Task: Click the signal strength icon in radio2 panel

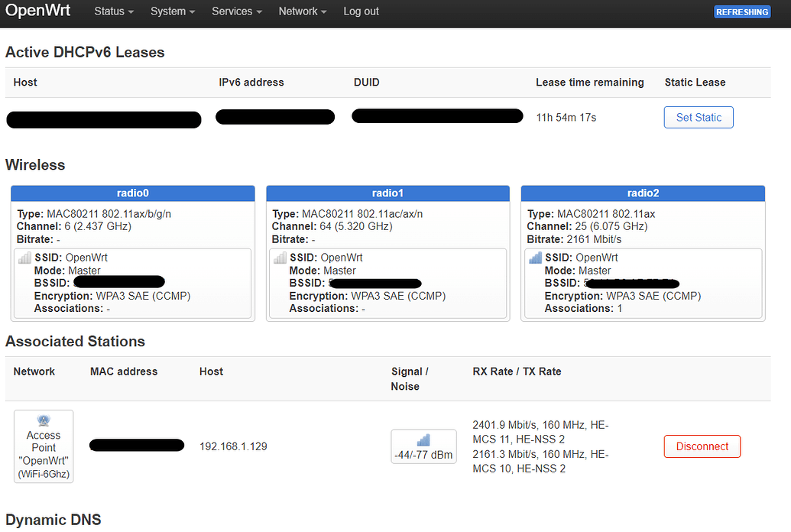Action: pos(535,258)
